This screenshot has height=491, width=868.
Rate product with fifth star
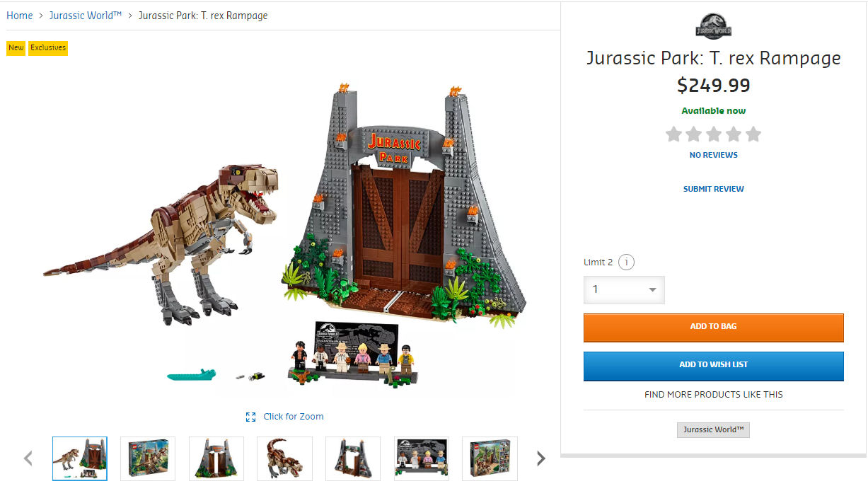point(753,134)
